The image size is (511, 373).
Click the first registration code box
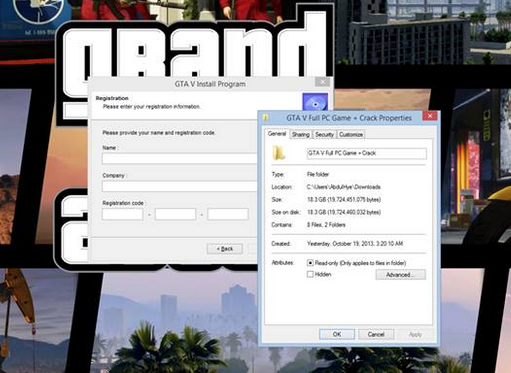tap(123, 214)
